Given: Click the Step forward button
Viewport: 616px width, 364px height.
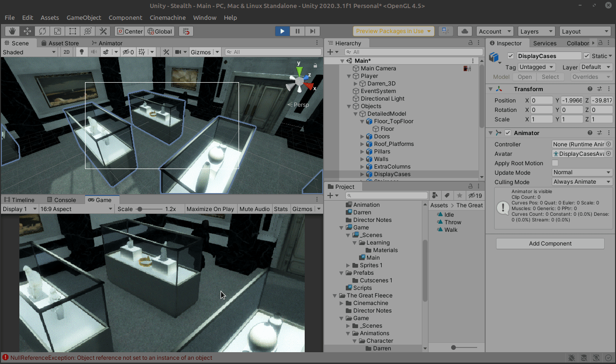Looking at the screenshot, I should pyautogui.click(x=312, y=31).
